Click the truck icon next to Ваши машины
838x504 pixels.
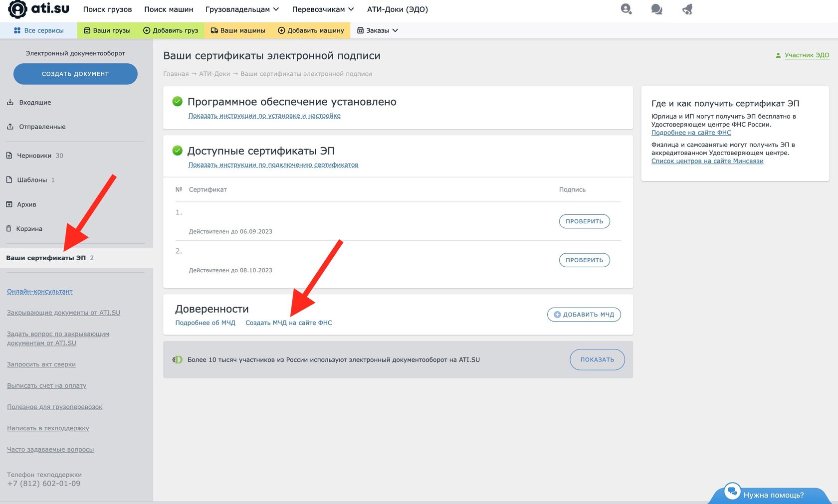tap(214, 30)
